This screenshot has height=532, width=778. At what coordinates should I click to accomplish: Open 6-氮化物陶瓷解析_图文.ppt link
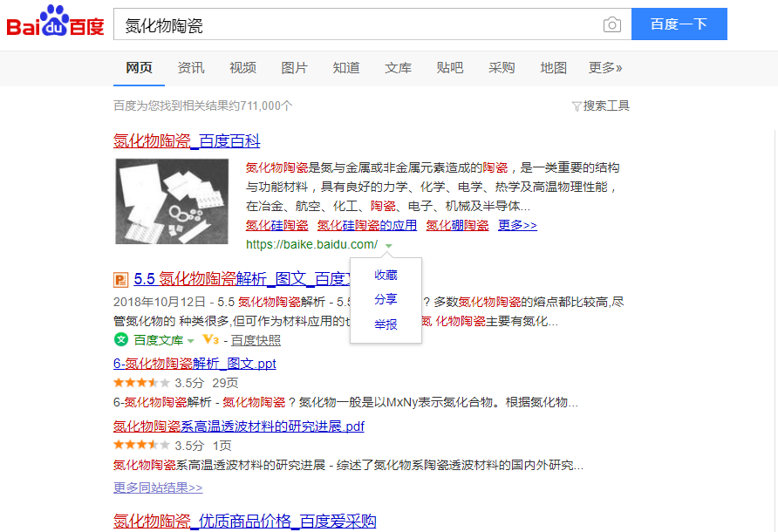tap(194, 364)
